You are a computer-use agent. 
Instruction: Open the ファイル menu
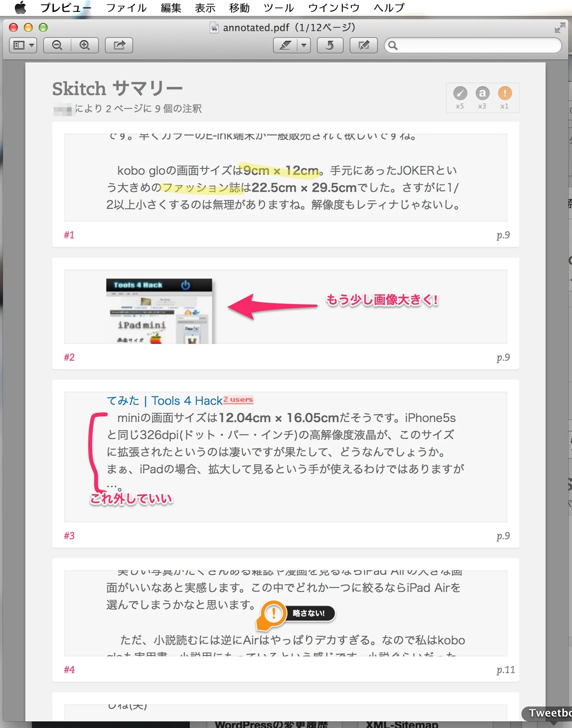[126, 7]
